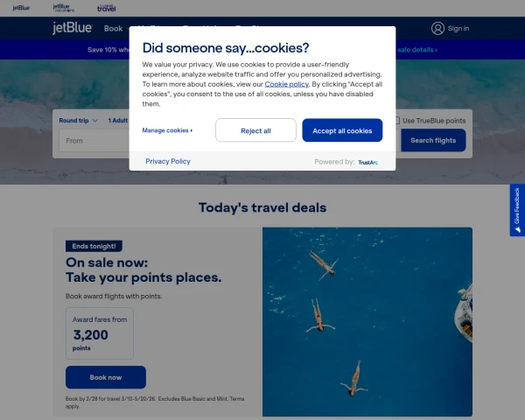Open the Paisly travel logo link
525x420 pixels.
click(107, 7)
